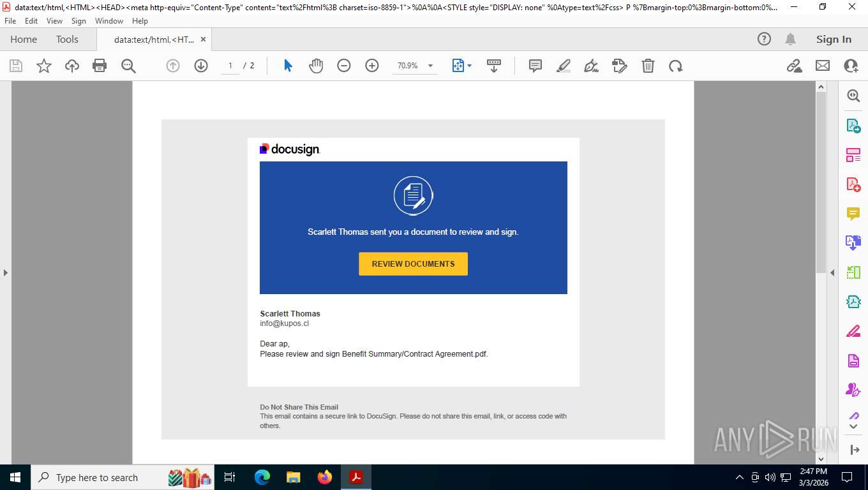Open the View menu

[x=55, y=21]
